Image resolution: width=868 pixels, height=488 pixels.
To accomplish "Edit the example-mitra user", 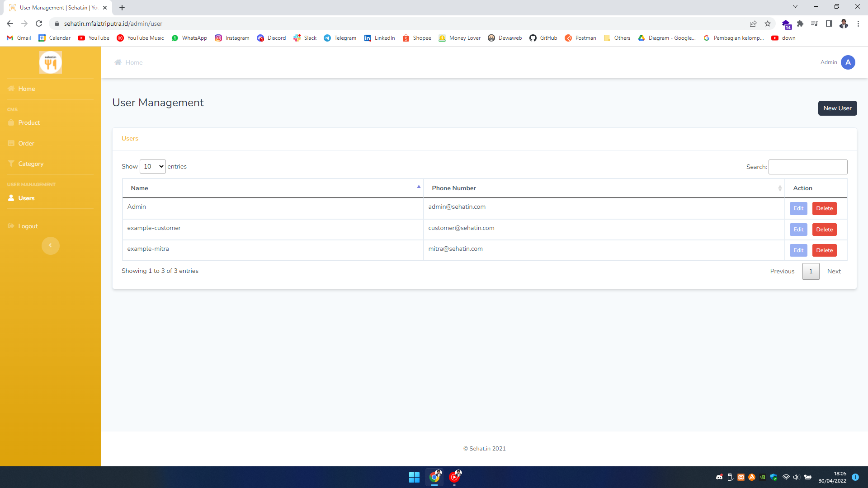I will pyautogui.click(x=798, y=250).
